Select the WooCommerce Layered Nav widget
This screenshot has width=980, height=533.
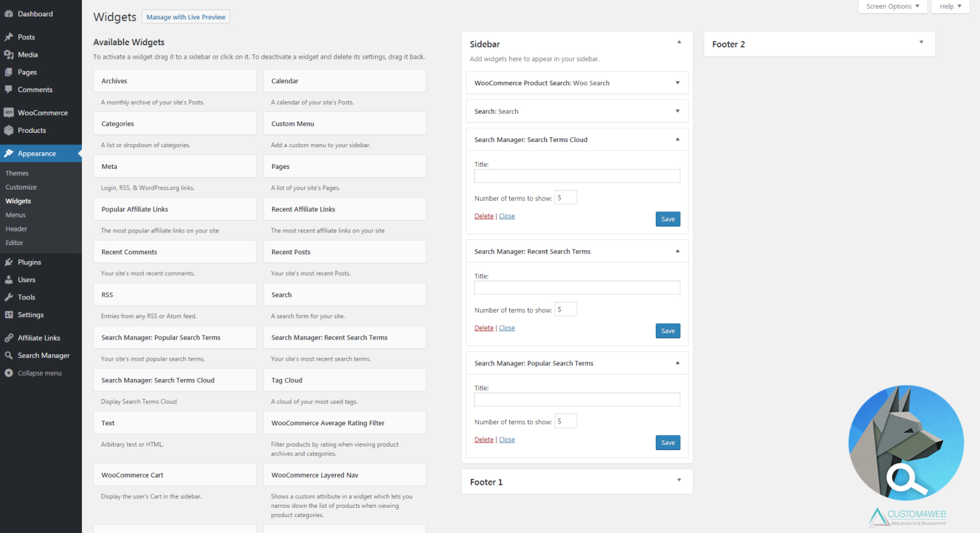344,475
